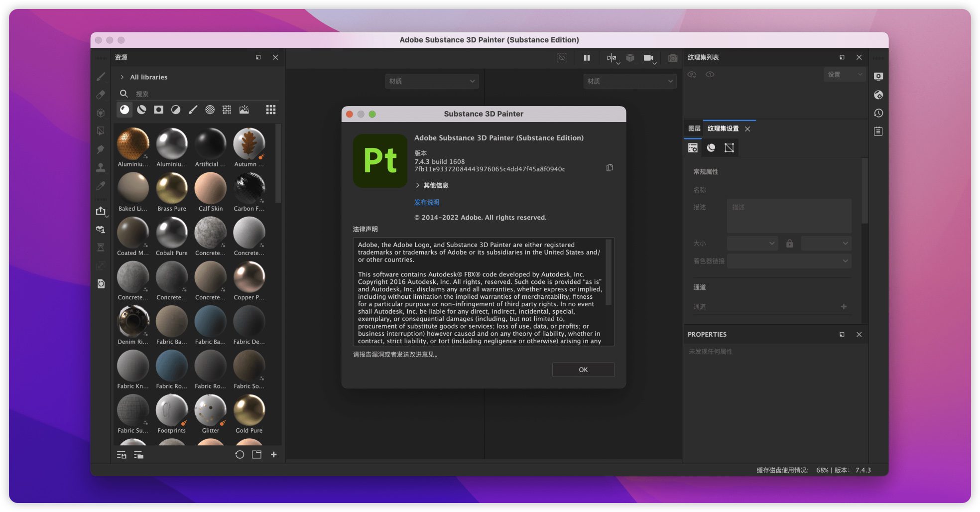Viewport: 980px width, 512px height.
Task: Open Shader settings icon in right dock
Action: point(878,95)
